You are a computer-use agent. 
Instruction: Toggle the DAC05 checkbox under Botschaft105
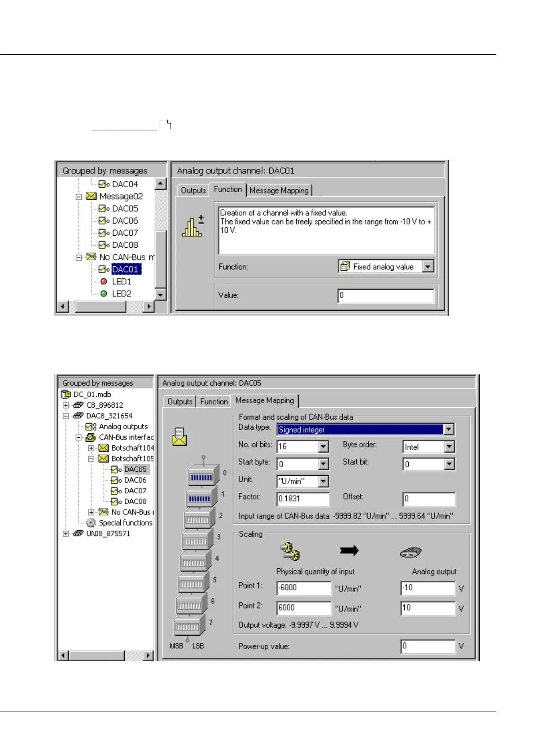[x=115, y=470]
